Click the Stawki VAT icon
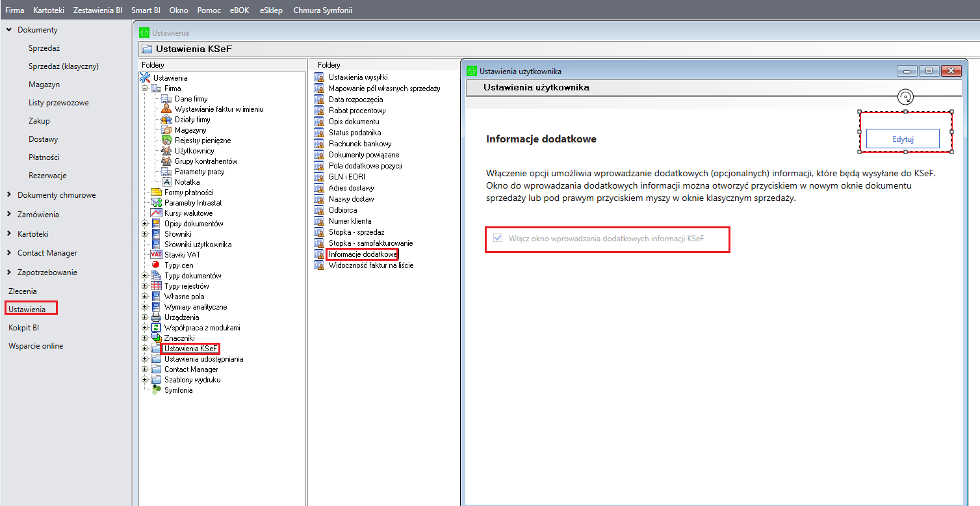The image size is (980, 506). [156, 255]
